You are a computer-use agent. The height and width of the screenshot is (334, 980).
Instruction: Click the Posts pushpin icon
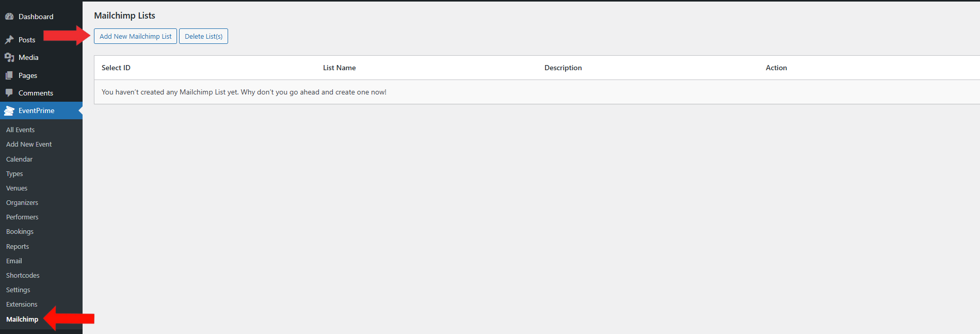[x=9, y=40]
